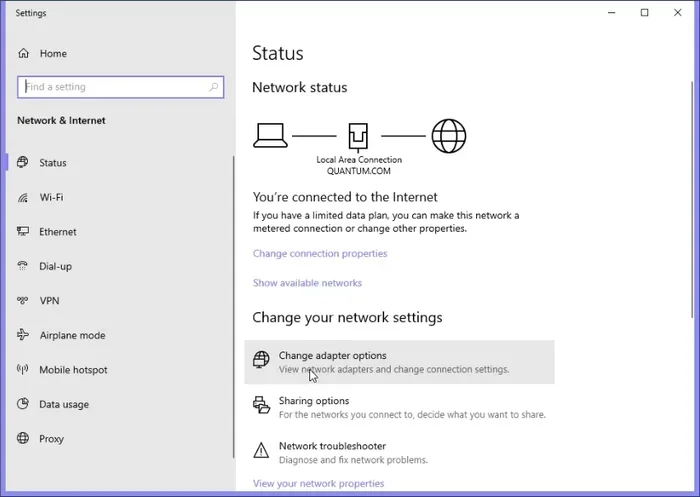Click the VPN icon in sidebar

pyautogui.click(x=23, y=300)
